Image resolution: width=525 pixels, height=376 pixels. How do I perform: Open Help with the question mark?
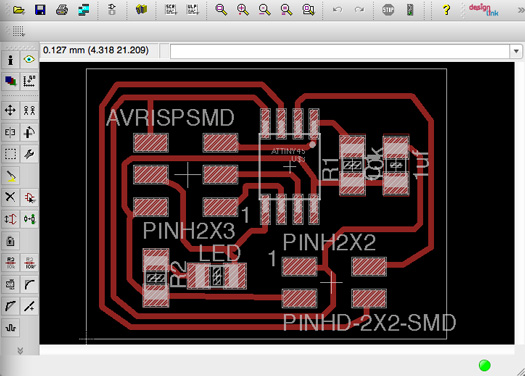446,10
